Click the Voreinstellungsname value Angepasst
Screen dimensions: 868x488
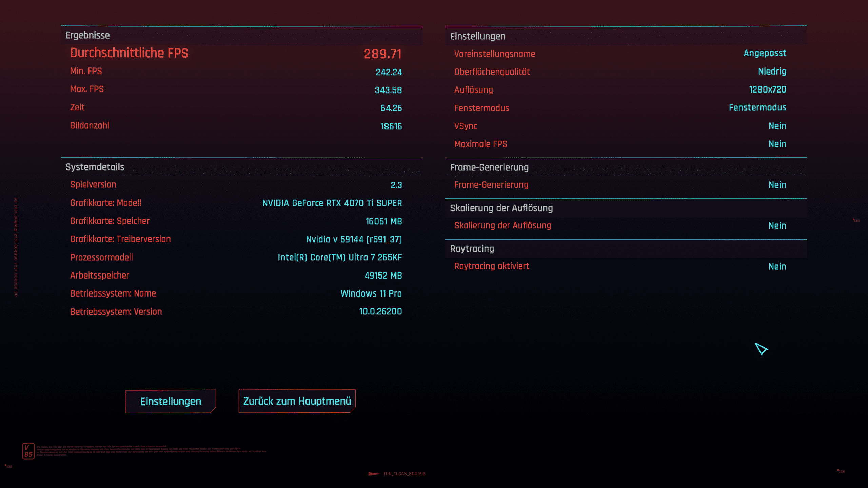tap(765, 53)
